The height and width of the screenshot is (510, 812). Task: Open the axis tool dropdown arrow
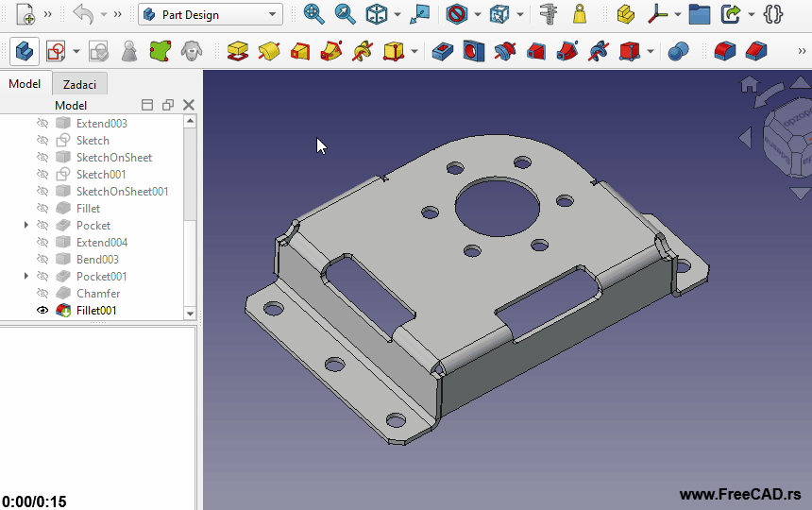(x=677, y=14)
